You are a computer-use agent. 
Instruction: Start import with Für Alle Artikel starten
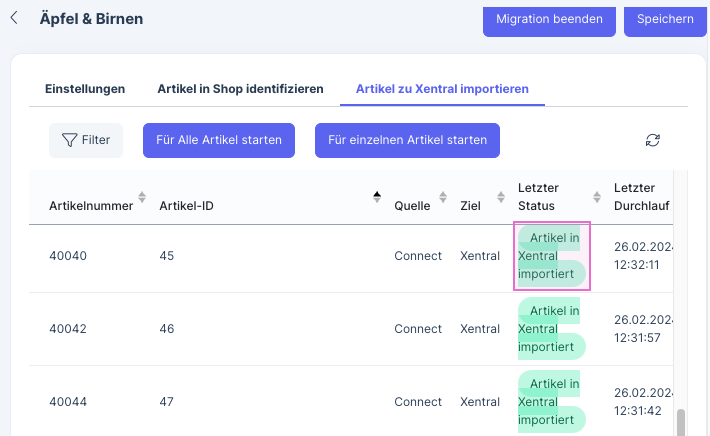pyautogui.click(x=219, y=141)
